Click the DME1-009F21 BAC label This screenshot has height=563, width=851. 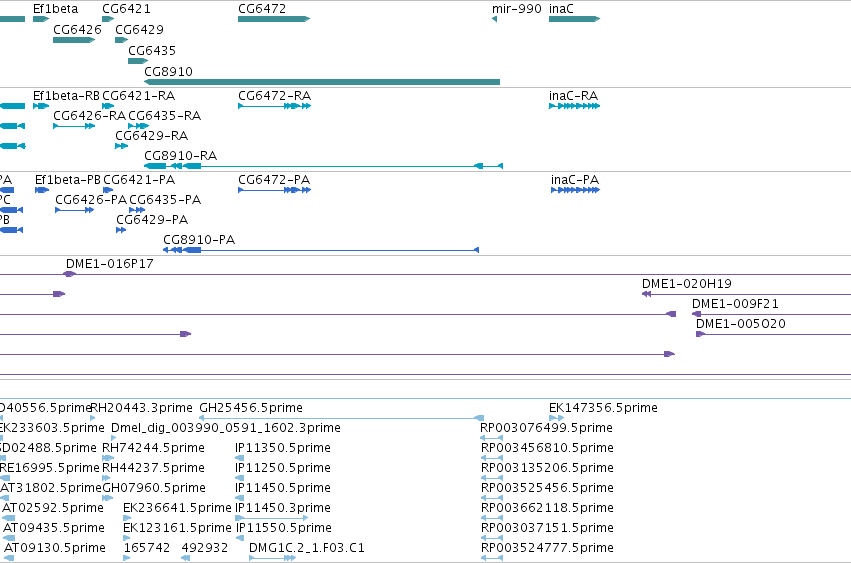pos(735,304)
